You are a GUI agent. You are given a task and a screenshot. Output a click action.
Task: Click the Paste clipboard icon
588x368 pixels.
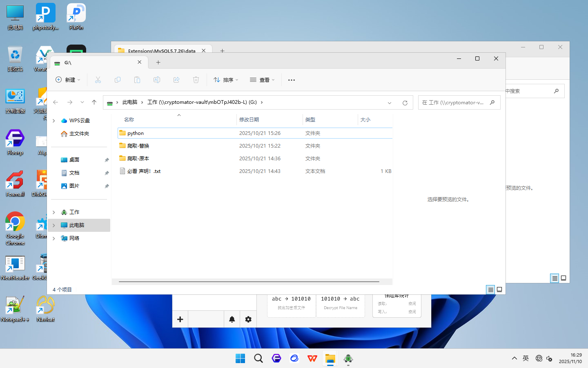tap(137, 80)
